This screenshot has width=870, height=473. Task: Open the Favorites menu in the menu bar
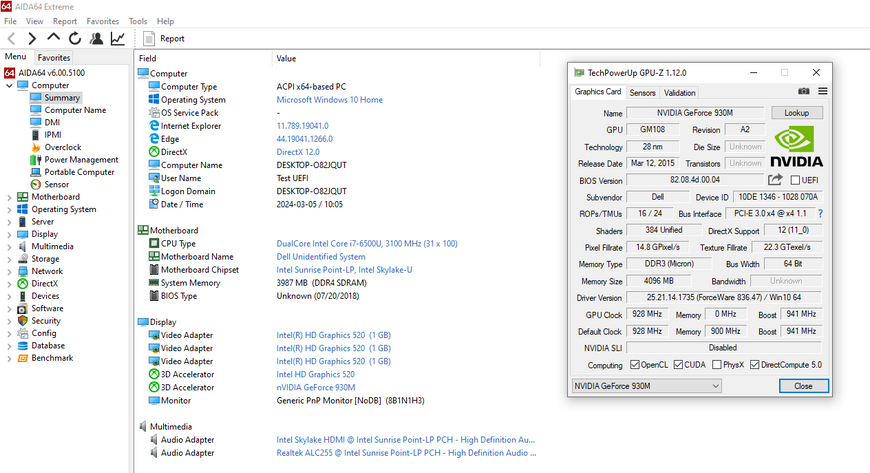click(103, 21)
